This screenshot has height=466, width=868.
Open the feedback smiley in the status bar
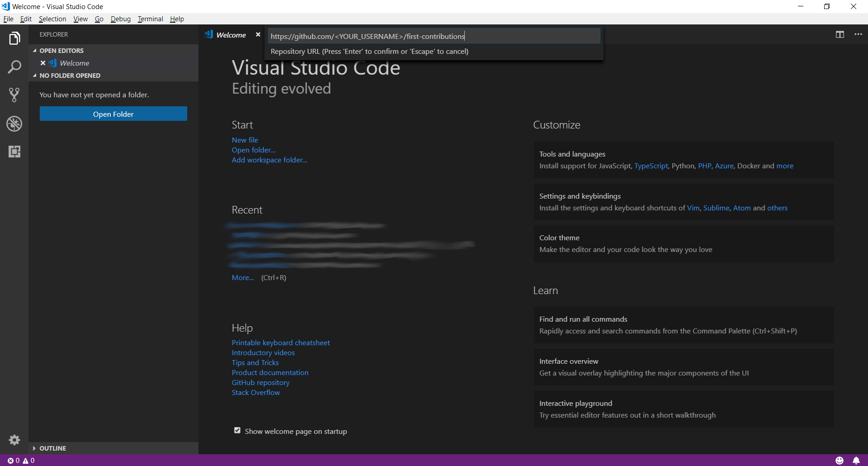840,460
